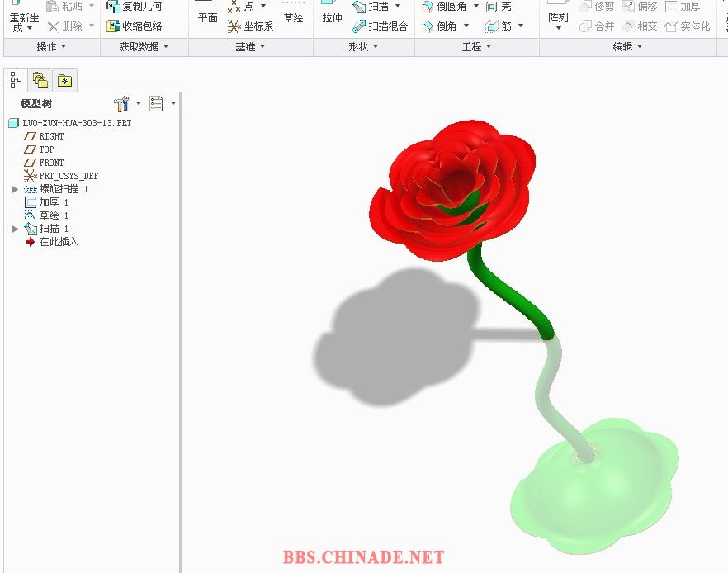Screen dimensions: 728x573
Task: Click the Sweep (扫描) ribbon icon
Action: point(359,6)
